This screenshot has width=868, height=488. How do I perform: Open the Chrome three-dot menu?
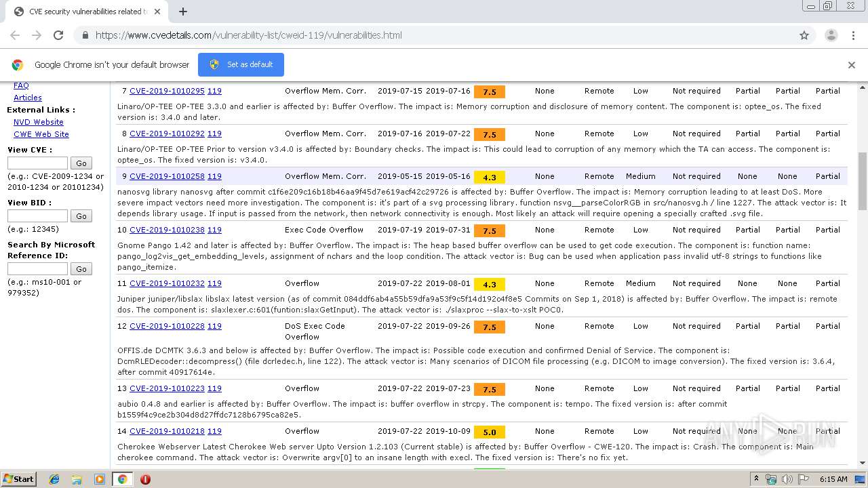point(853,35)
